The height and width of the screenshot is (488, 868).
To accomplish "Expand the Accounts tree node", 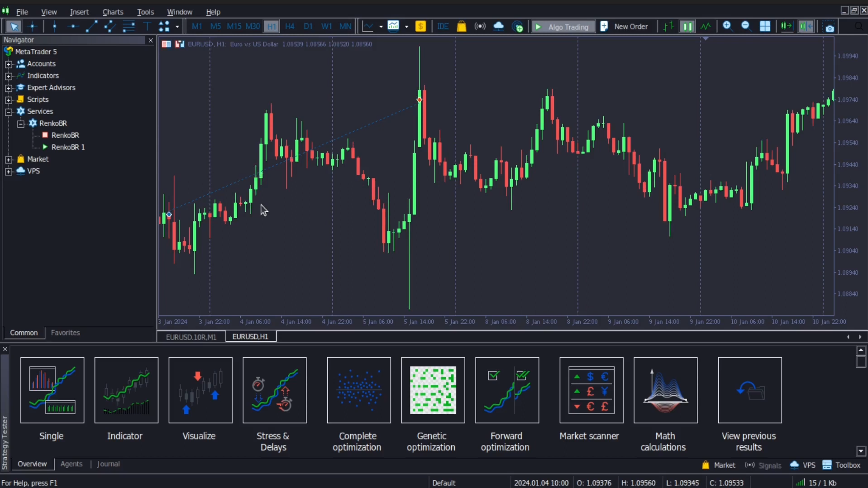I will 8,64.
